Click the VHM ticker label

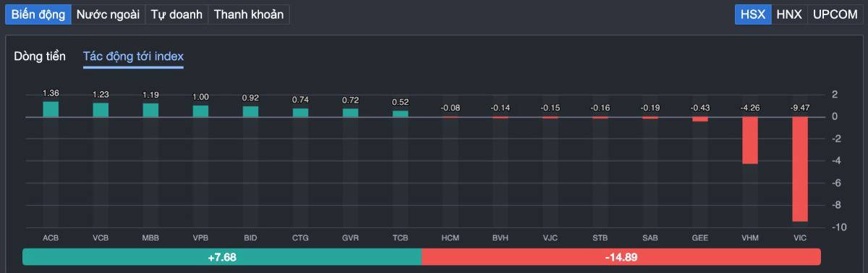pos(750,238)
